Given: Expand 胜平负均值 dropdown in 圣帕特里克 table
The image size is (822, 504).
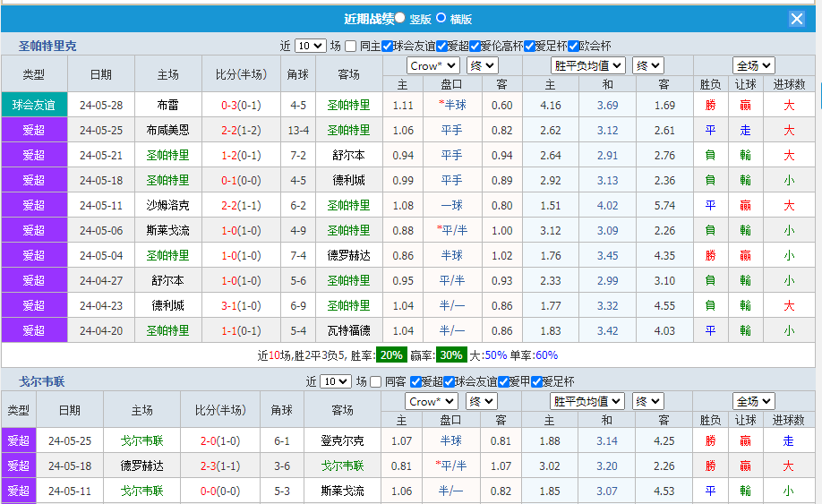Looking at the screenshot, I should pos(587,65).
